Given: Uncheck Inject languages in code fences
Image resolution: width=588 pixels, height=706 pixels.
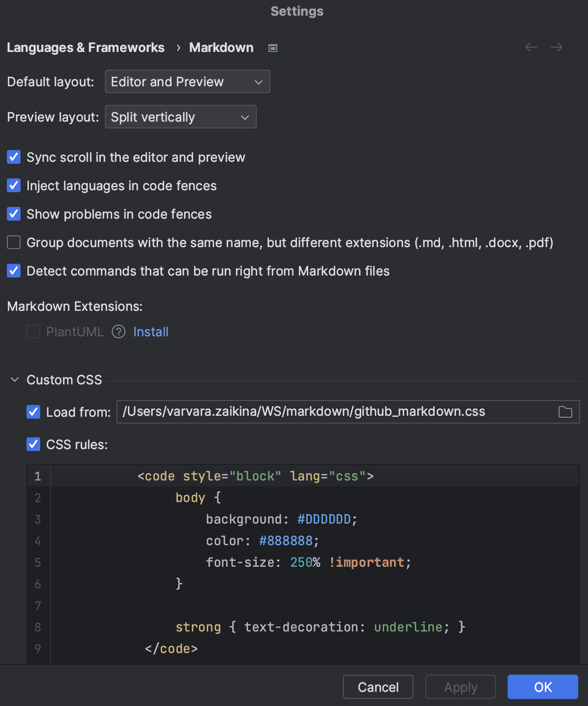Looking at the screenshot, I should [x=13, y=185].
